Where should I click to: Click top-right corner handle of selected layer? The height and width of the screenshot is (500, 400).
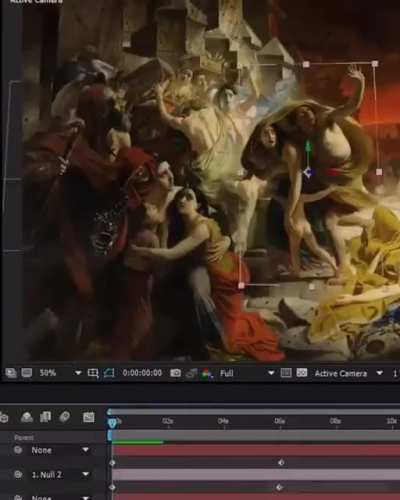(x=375, y=63)
